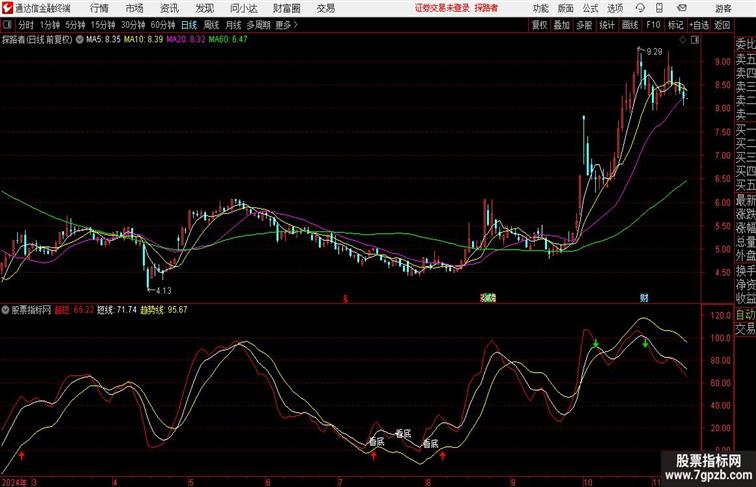Open the 市场 menu

point(135,8)
